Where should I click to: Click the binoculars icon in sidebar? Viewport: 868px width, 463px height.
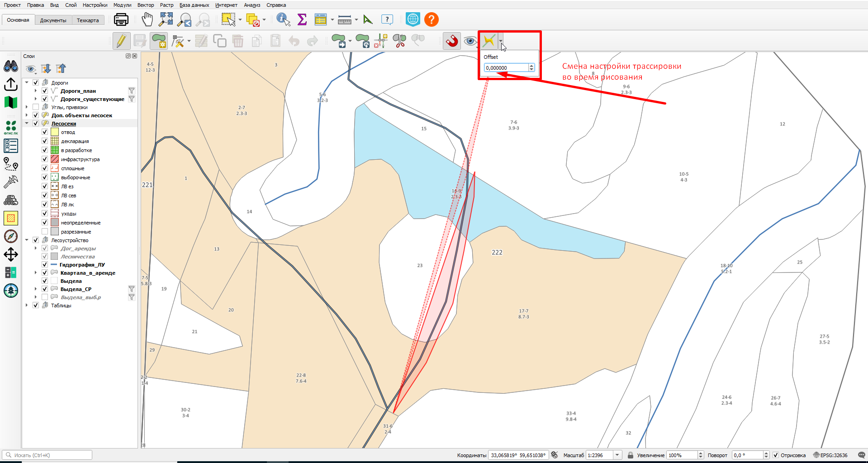(11, 67)
